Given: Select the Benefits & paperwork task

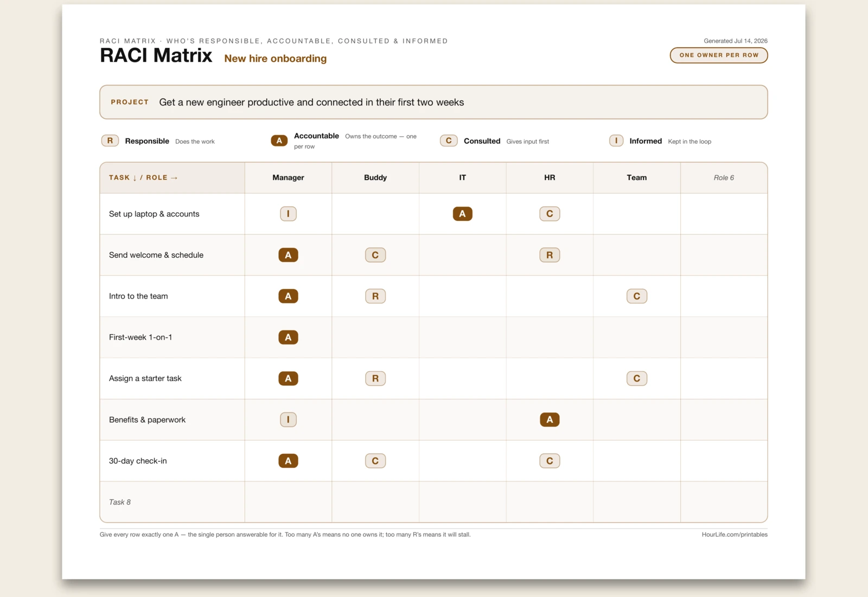Looking at the screenshot, I should [147, 420].
